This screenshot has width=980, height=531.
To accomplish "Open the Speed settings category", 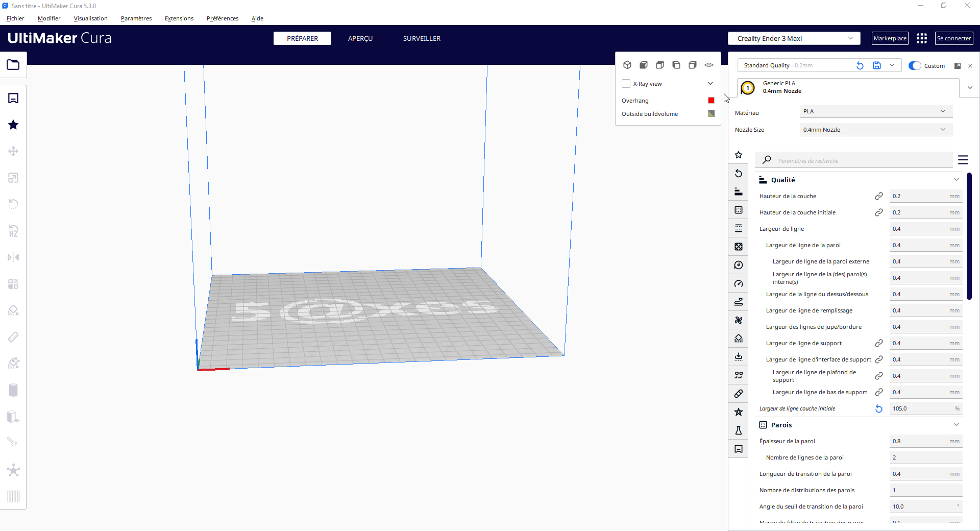I will click(739, 283).
